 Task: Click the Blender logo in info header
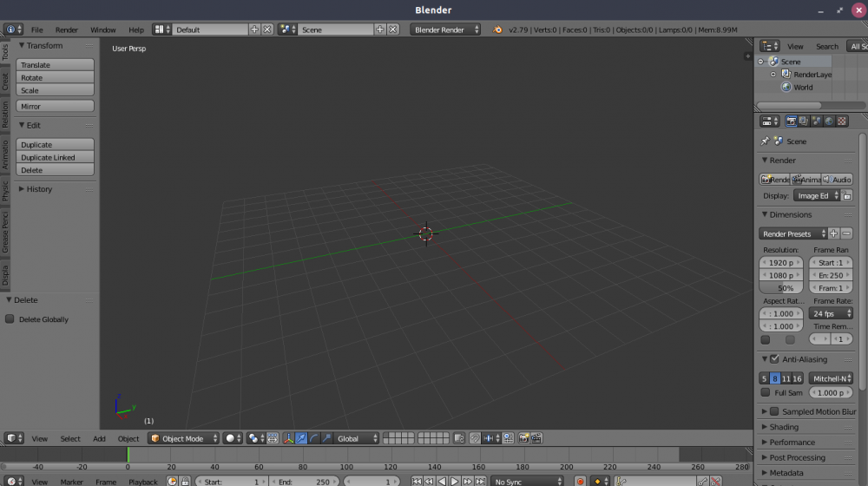[x=497, y=30]
